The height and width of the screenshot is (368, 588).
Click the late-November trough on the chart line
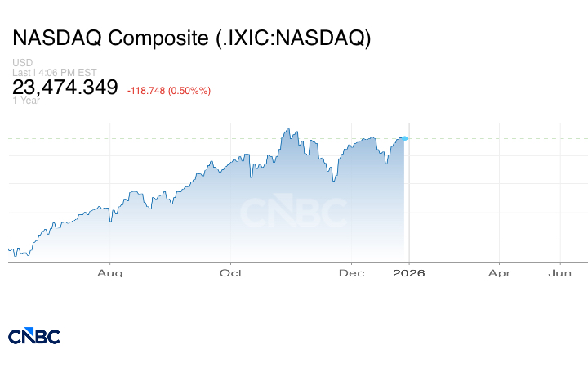pyautogui.click(x=333, y=181)
